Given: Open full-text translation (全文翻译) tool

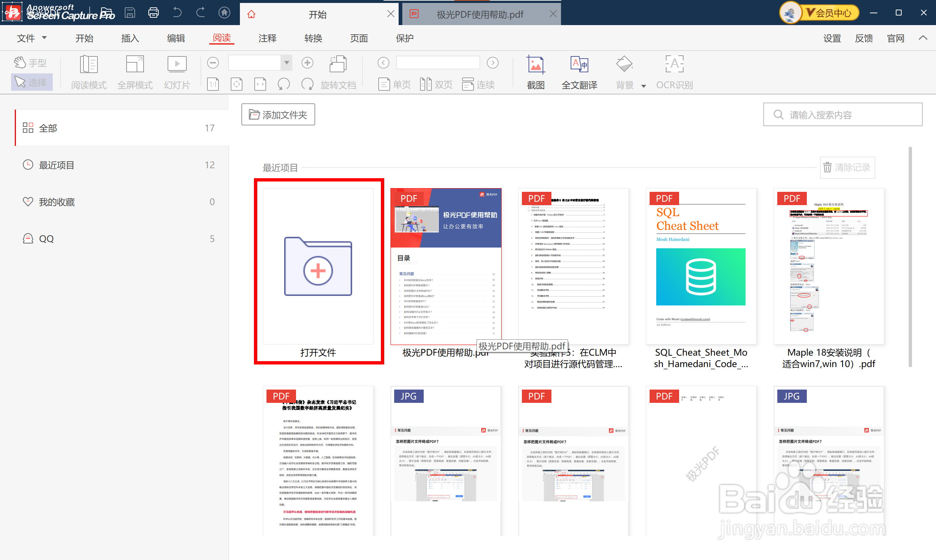Looking at the screenshot, I should (x=579, y=65).
